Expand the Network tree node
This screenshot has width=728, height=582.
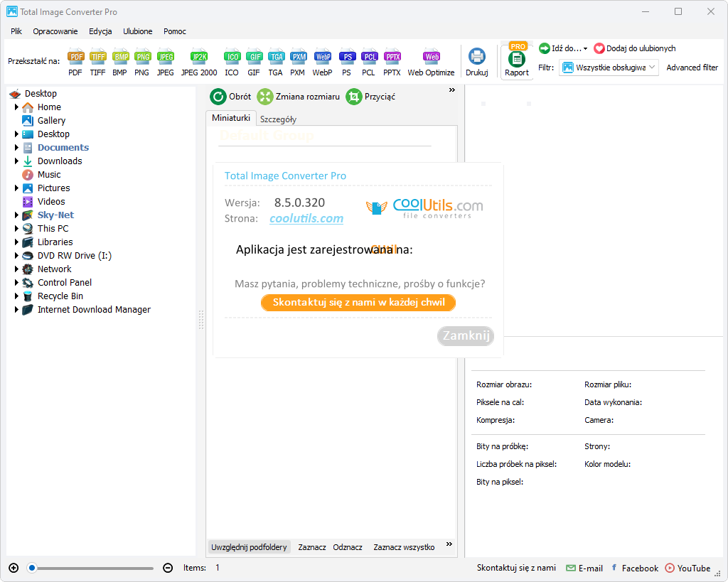point(17,269)
